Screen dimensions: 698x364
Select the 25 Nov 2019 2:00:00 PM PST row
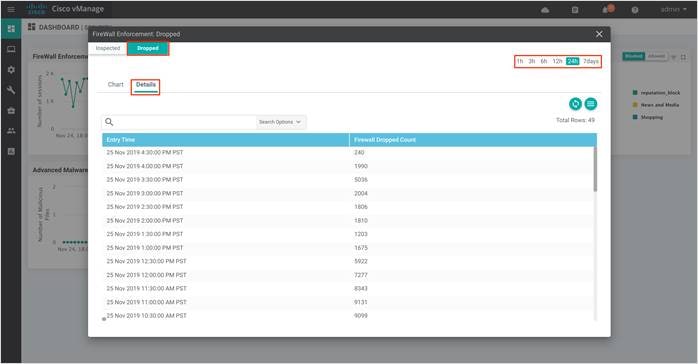tap(348, 221)
